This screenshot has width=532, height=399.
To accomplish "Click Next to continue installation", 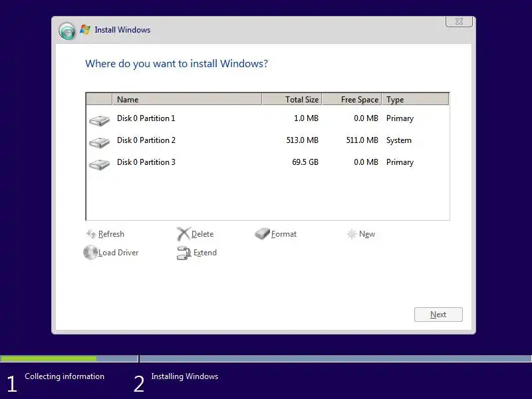I will click(438, 315).
